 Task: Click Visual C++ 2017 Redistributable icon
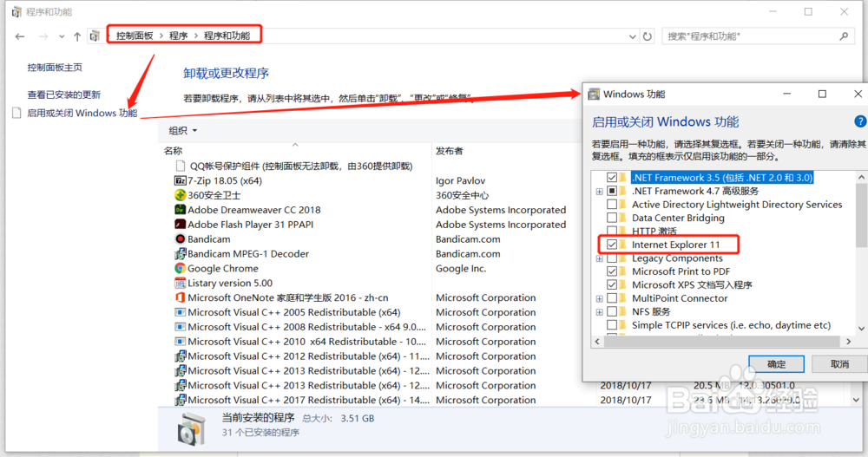[180, 400]
